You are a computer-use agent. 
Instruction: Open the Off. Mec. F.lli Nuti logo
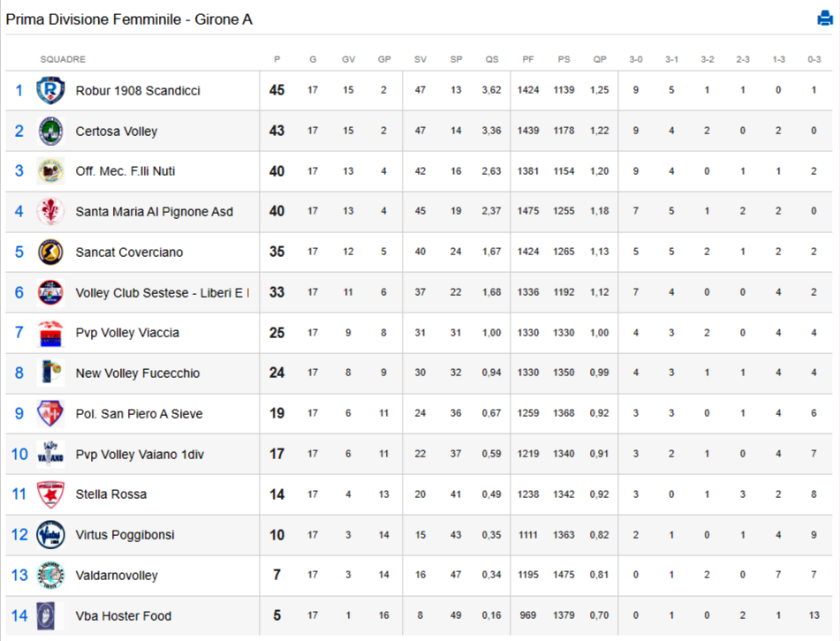point(50,170)
